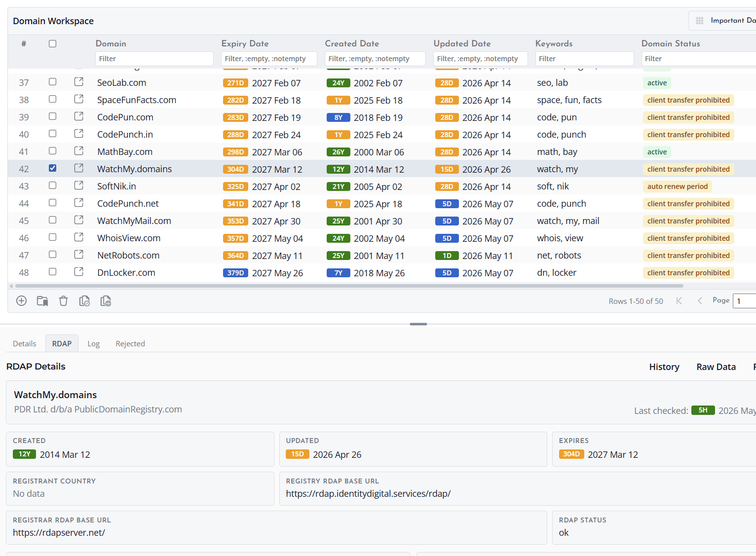Screen dimensions: 756x556
Task: Click MathBay.com 'active' status badge
Action: coord(657,152)
